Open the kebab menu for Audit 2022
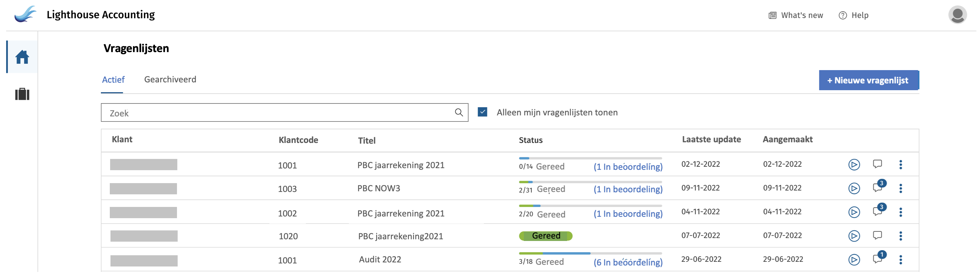Viewport: 980px width, 275px height. (x=900, y=259)
